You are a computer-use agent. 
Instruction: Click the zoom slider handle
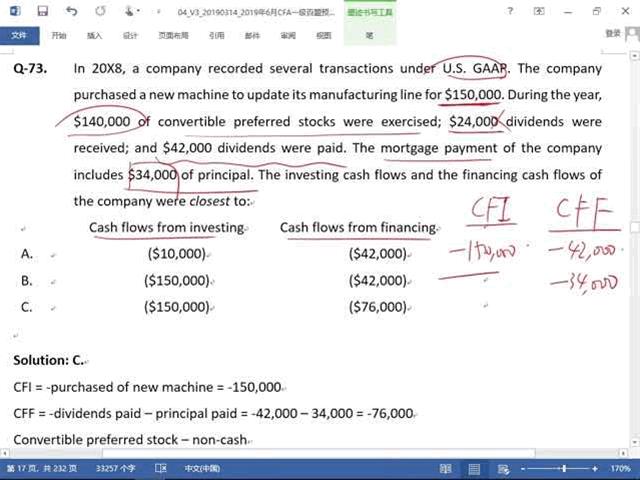[564, 469]
